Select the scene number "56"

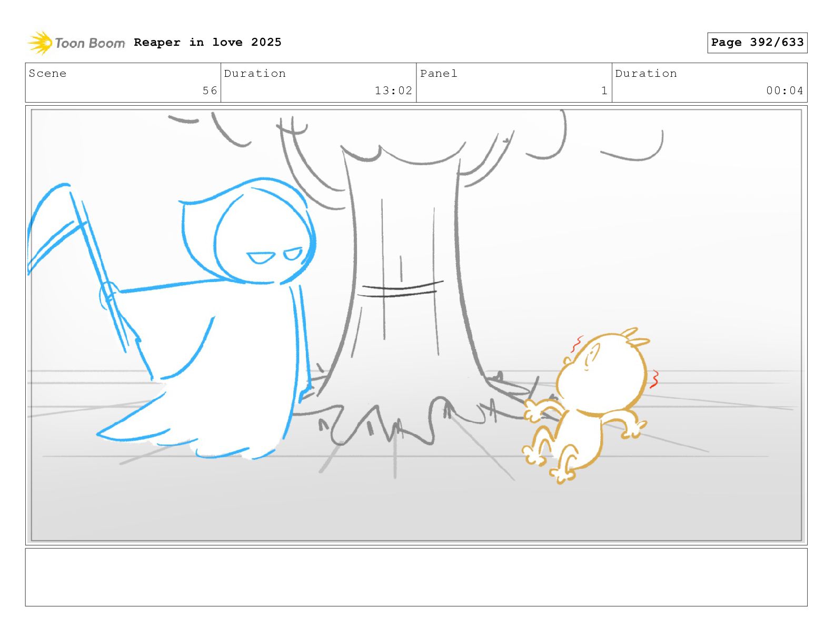pyautogui.click(x=210, y=90)
